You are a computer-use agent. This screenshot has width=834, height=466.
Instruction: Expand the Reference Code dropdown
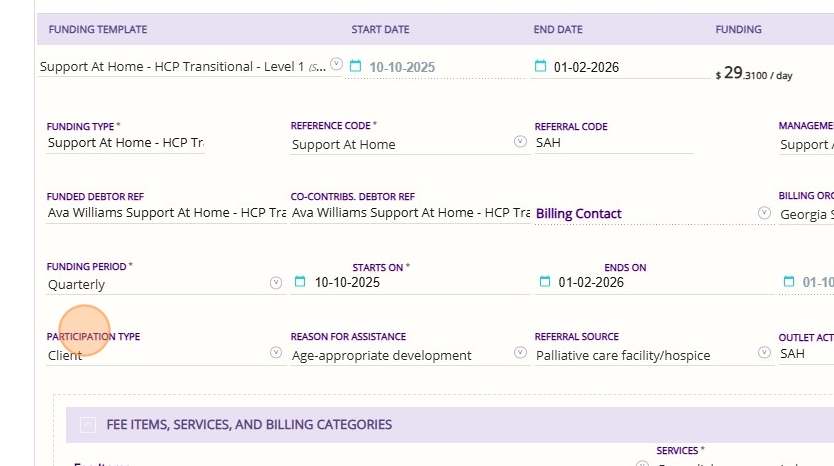tap(520, 142)
